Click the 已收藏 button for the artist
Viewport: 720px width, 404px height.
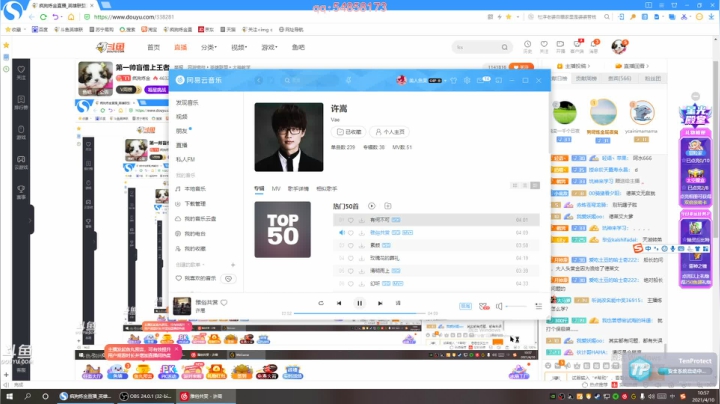(x=349, y=132)
